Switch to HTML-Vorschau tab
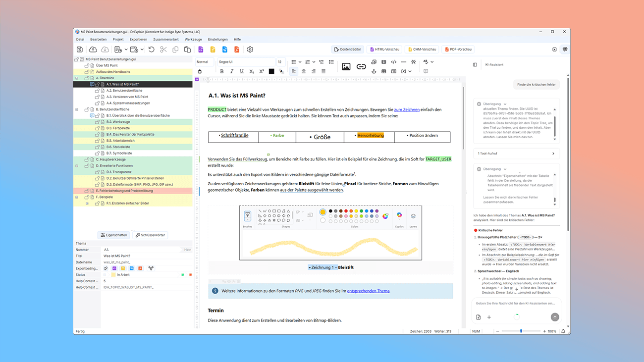This screenshot has width=644, height=362. [384, 50]
